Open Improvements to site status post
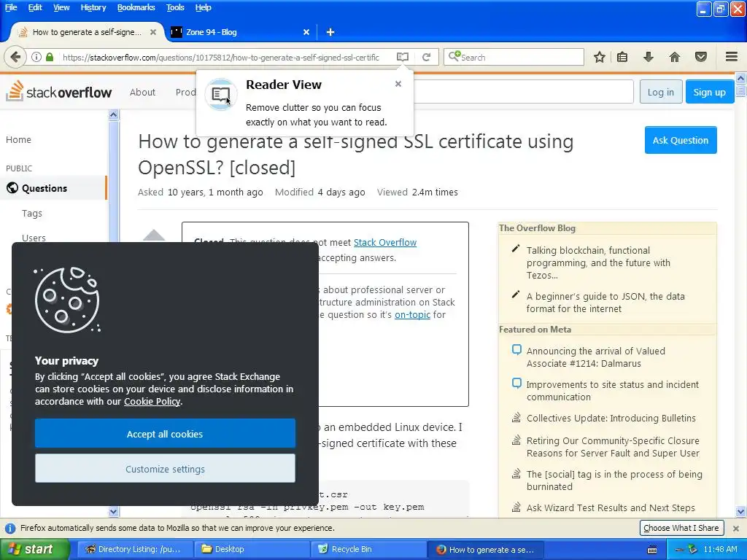 [x=612, y=391]
